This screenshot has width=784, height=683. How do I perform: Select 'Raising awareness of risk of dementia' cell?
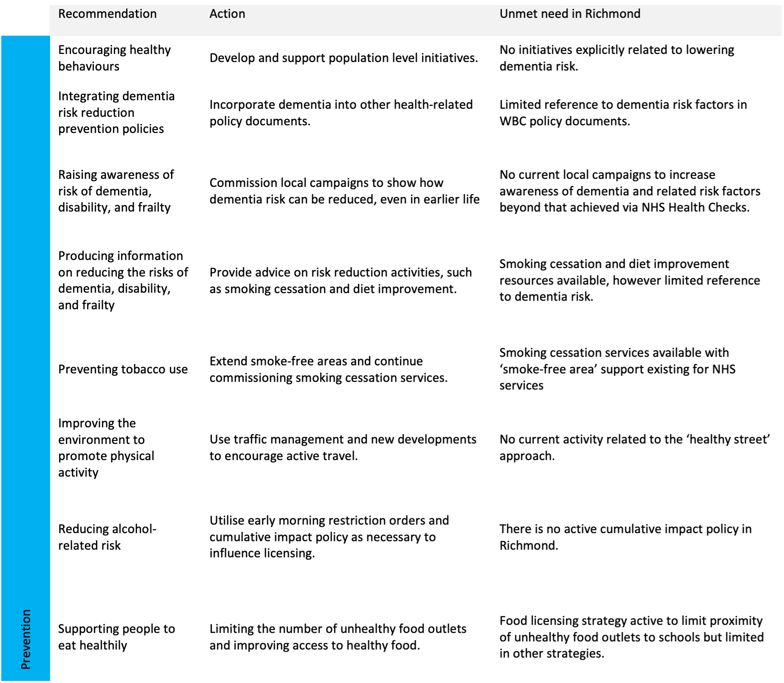click(x=116, y=191)
